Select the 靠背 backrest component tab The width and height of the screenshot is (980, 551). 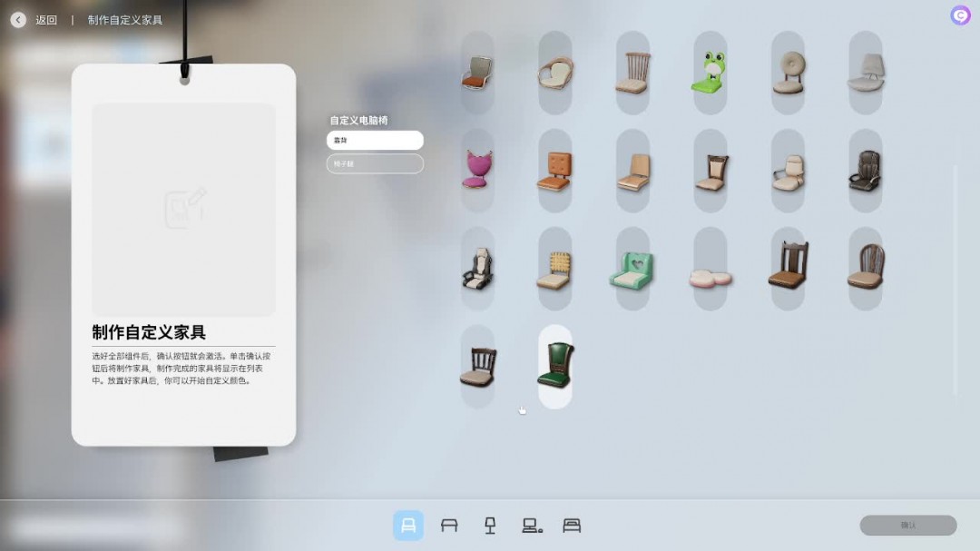375,140
